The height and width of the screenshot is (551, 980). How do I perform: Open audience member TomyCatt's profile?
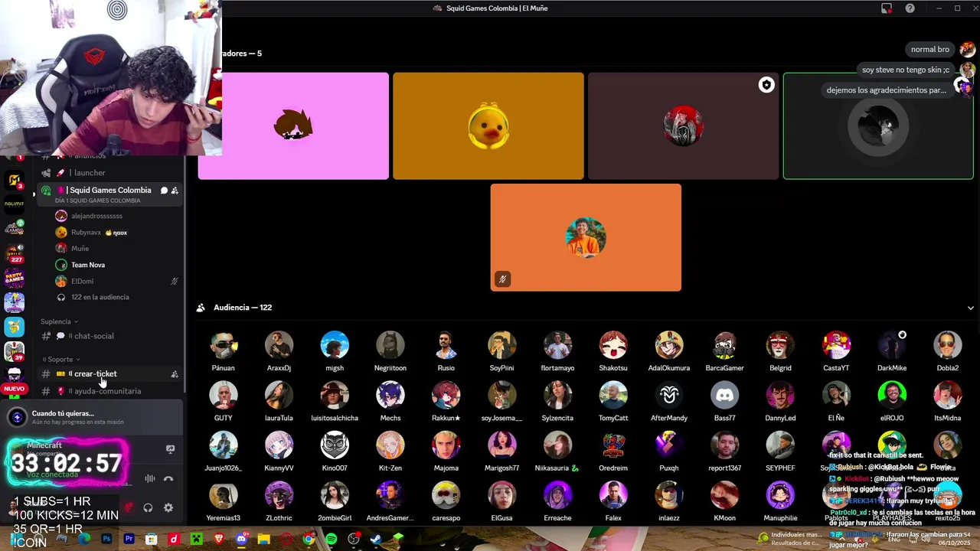[x=613, y=402]
